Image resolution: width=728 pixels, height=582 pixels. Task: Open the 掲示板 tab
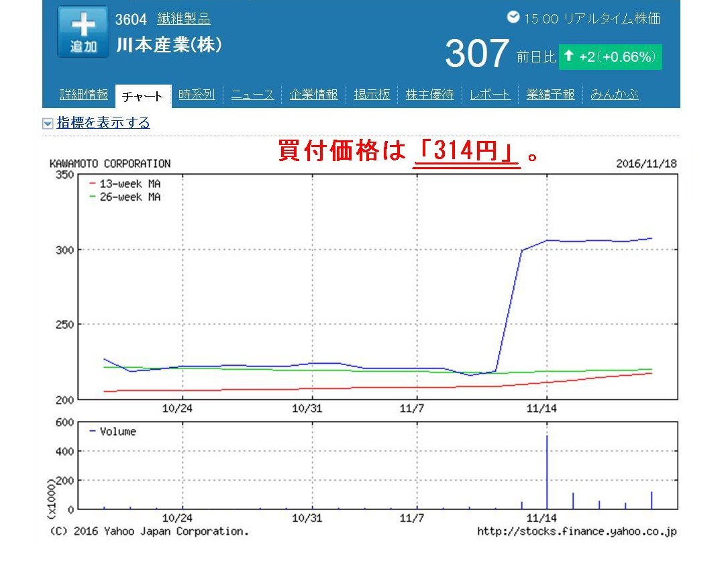point(372,95)
